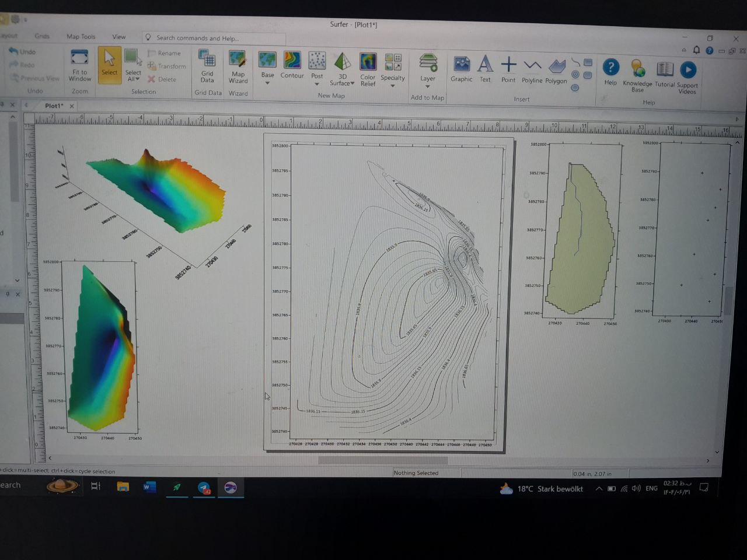Open the Select All dropdown
The height and width of the screenshot is (560, 747).
[x=138, y=79]
